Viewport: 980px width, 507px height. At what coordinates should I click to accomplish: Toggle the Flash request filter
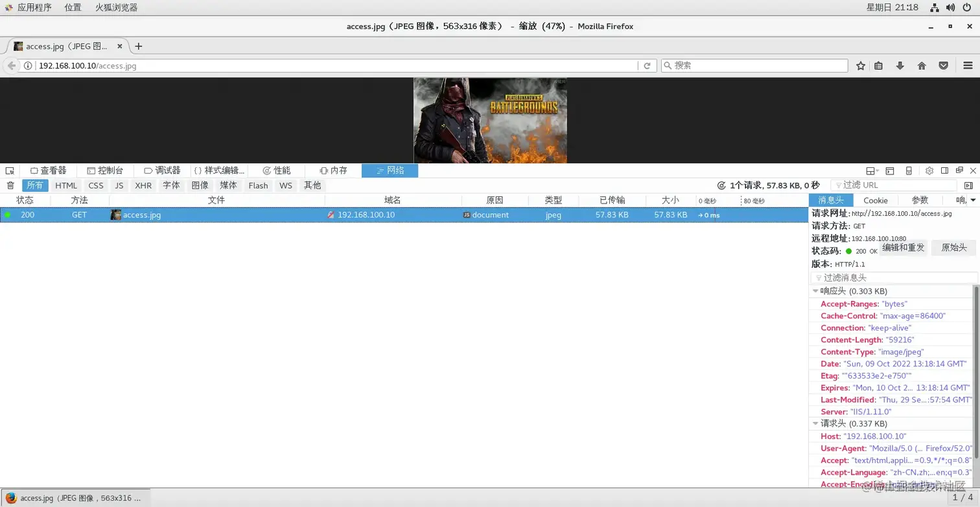(x=258, y=185)
